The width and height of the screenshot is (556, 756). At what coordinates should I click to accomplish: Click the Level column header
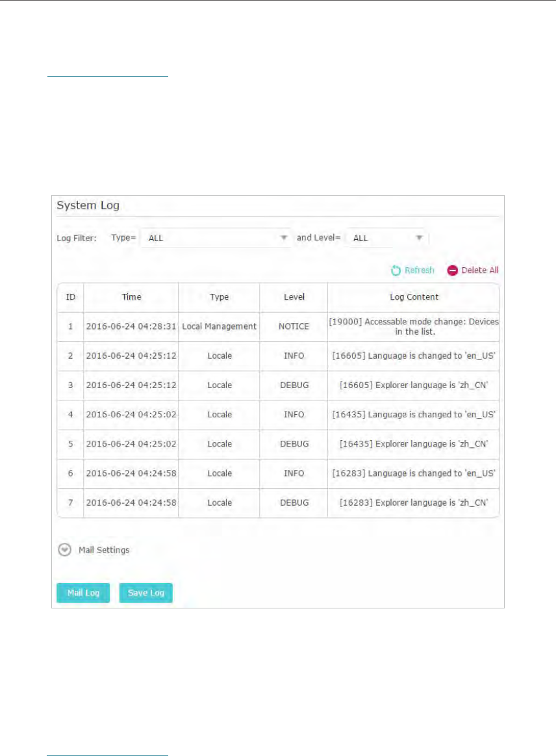(x=294, y=297)
